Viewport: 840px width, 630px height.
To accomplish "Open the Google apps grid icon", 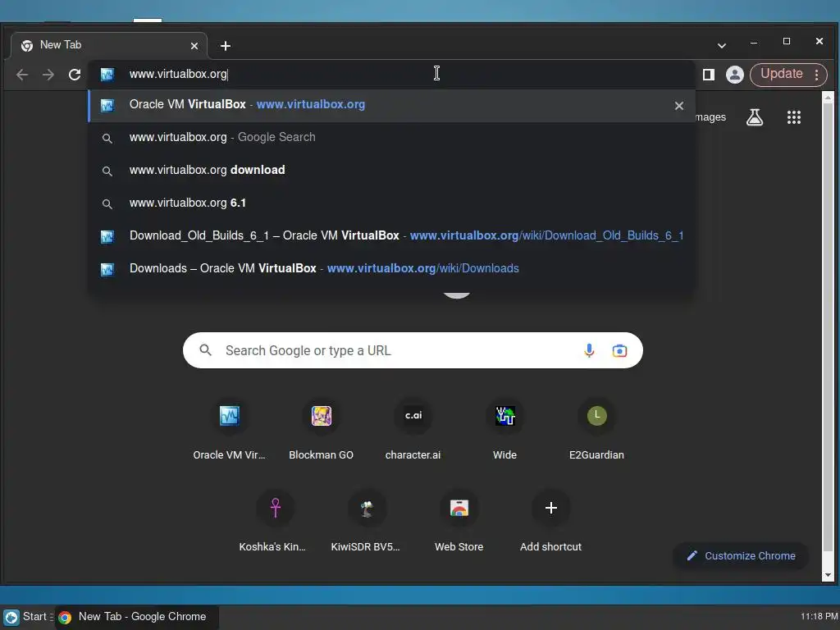I will 794,116.
